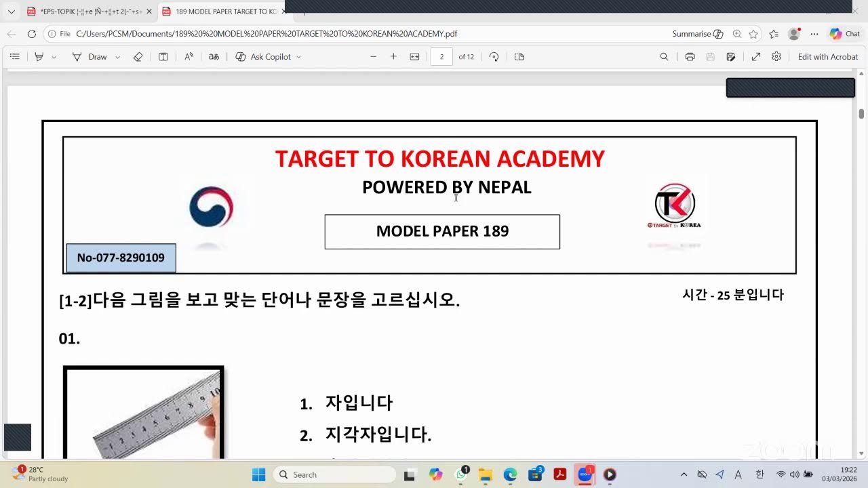868x488 pixels.
Task: Switch Korean input mode indicator 한
Action: 759,474
